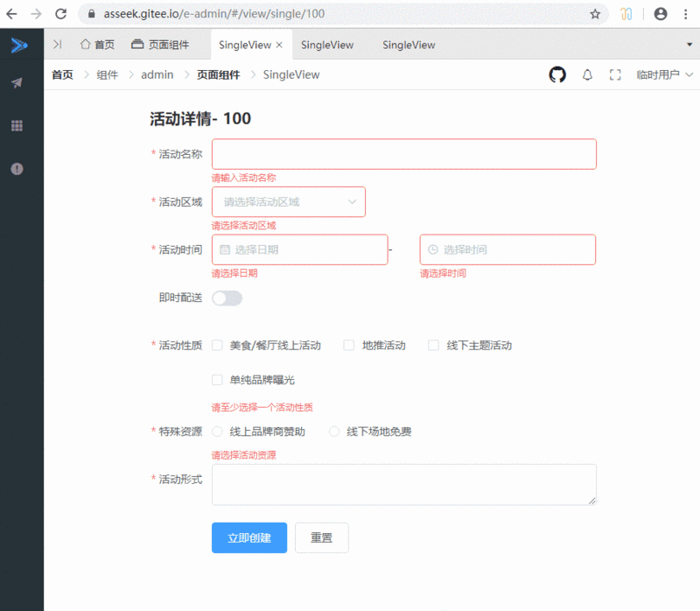Go forward in browser history
700x611 pixels.
point(36,14)
